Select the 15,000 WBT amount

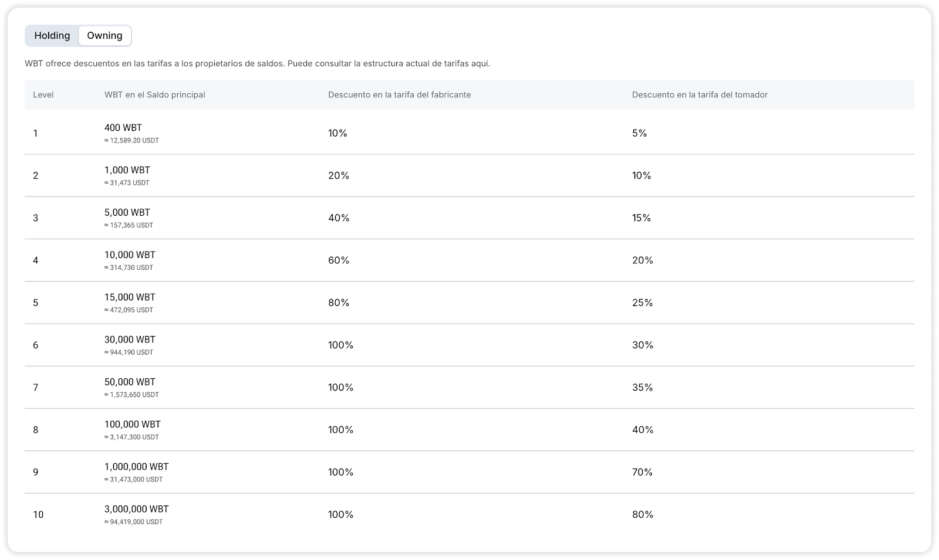(130, 297)
